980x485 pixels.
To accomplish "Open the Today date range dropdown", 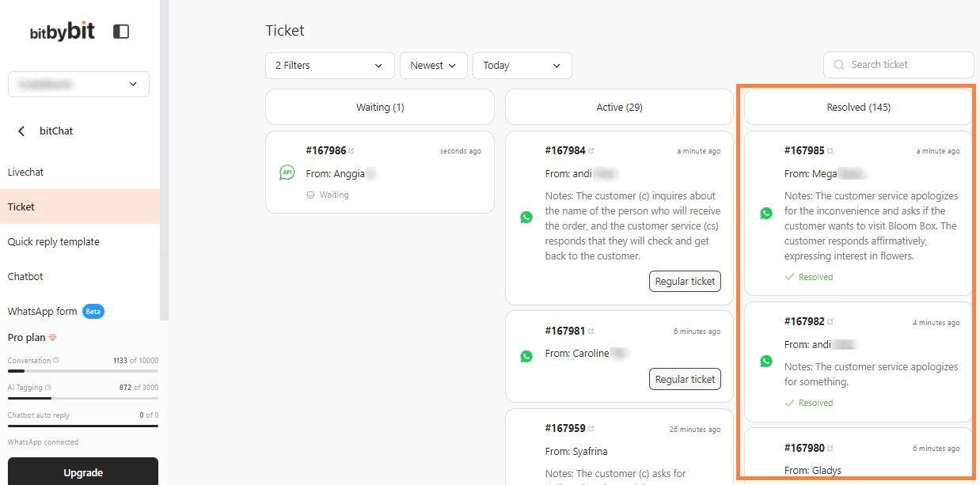I will pos(522,66).
